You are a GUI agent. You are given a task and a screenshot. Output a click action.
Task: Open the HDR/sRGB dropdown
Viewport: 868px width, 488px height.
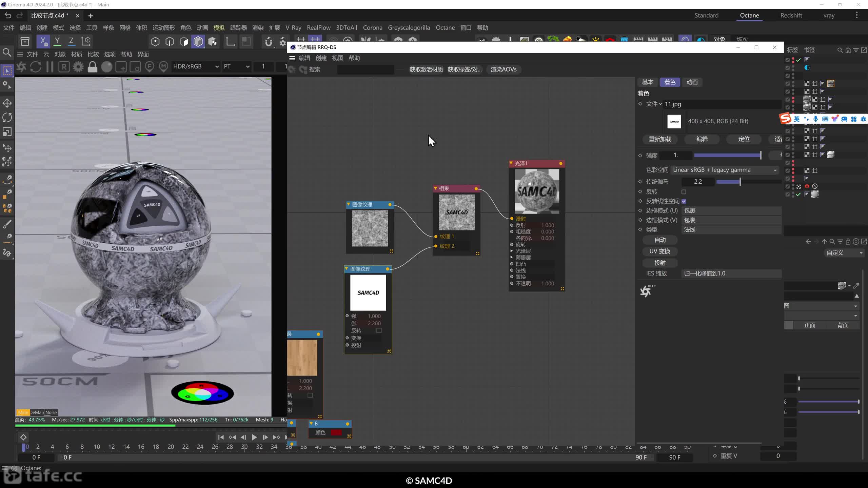(x=196, y=66)
